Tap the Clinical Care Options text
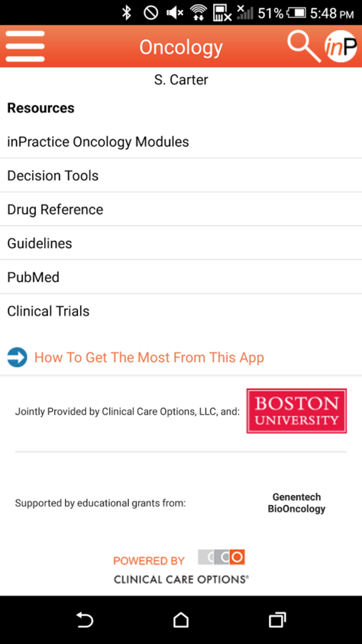The height and width of the screenshot is (644, 362). coord(181,579)
